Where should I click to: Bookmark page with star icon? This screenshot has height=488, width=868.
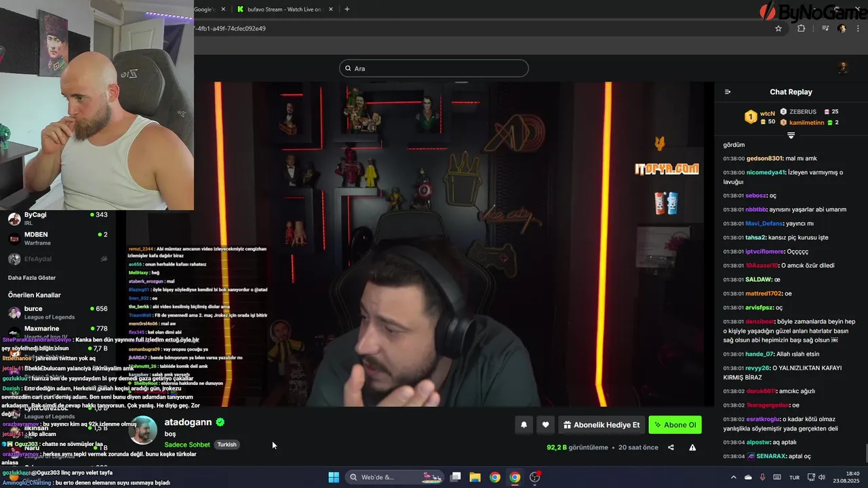point(778,28)
